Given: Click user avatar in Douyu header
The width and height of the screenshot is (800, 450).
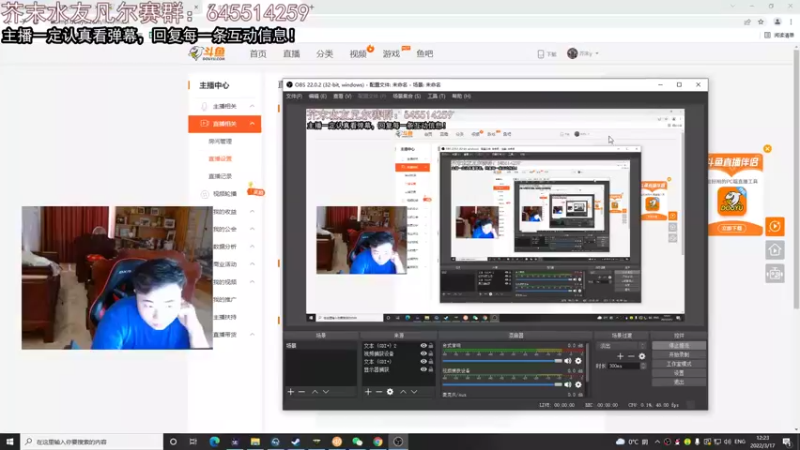Looking at the screenshot, I should [572, 53].
